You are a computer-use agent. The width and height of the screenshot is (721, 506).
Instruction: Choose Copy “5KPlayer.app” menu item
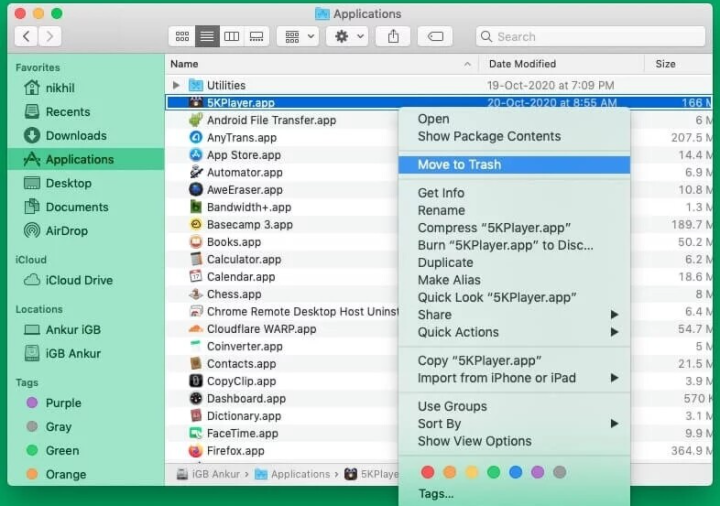click(x=514, y=361)
